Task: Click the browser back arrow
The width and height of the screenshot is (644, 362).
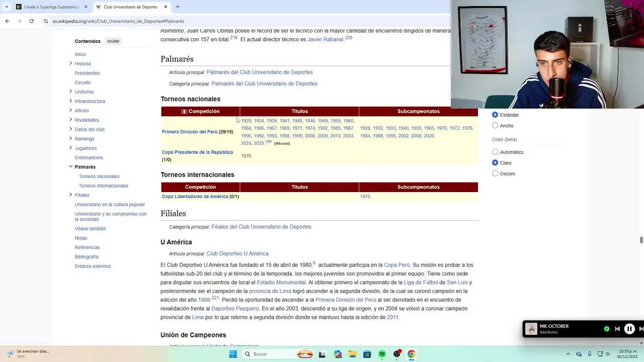Action: tap(7, 21)
